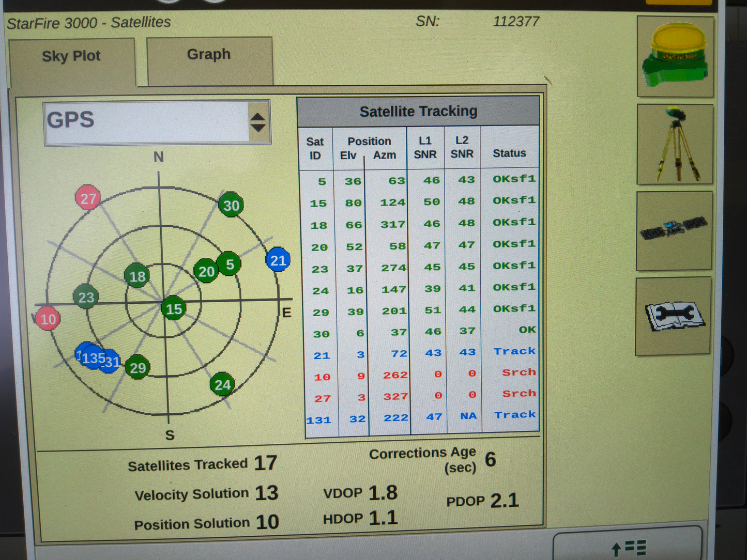Screen dimensions: 747x560
Task: Click the 'OK' status of satellite 30
Action: tap(527, 330)
